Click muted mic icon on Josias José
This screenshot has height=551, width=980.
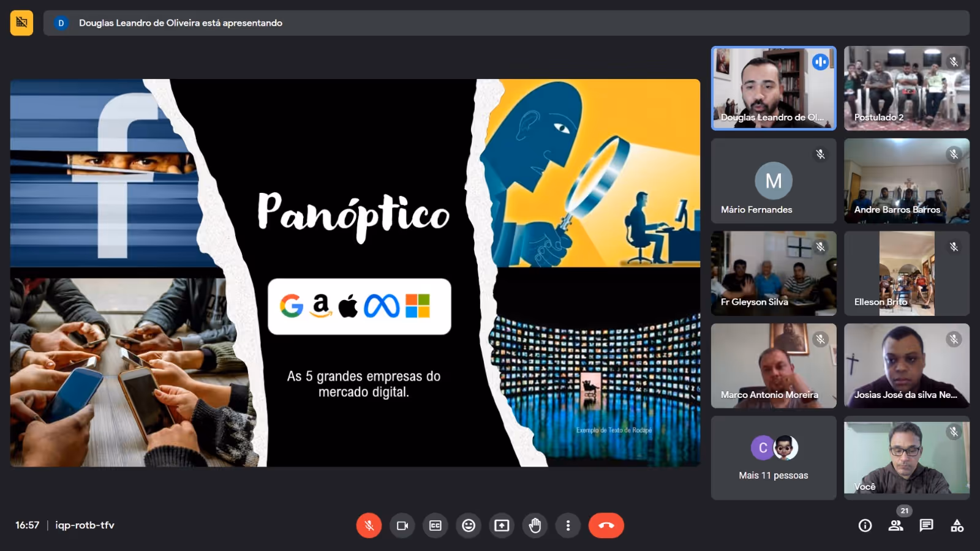point(954,339)
